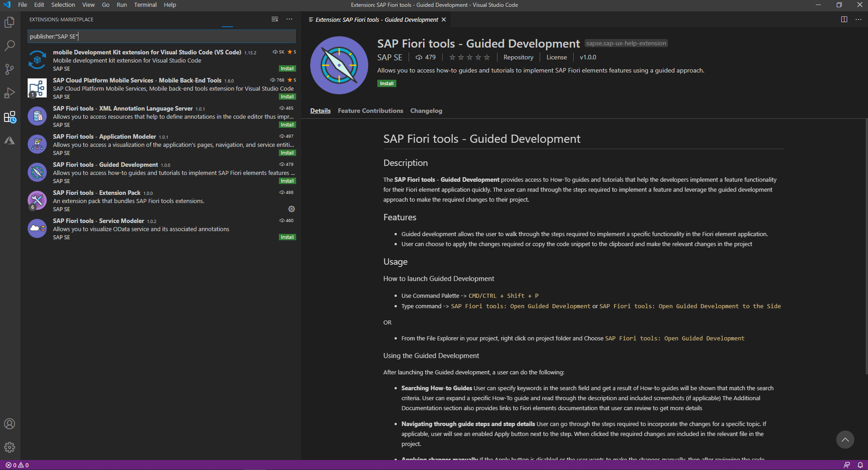
Task: Open the Source Control view
Action: tap(10, 69)
